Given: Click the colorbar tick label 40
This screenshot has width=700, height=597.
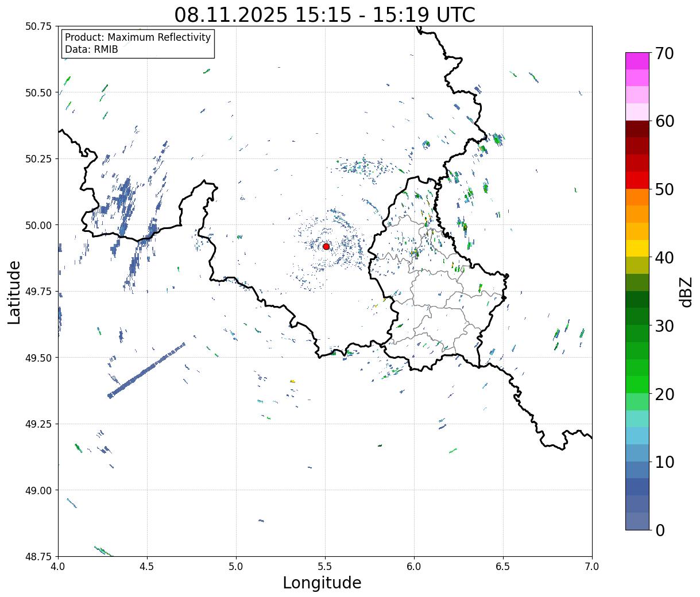Looking at the screenshot, I should point(664,258).
